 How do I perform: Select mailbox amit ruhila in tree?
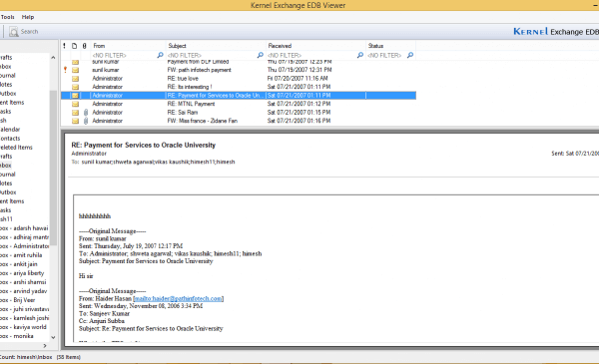click(21, 255)
